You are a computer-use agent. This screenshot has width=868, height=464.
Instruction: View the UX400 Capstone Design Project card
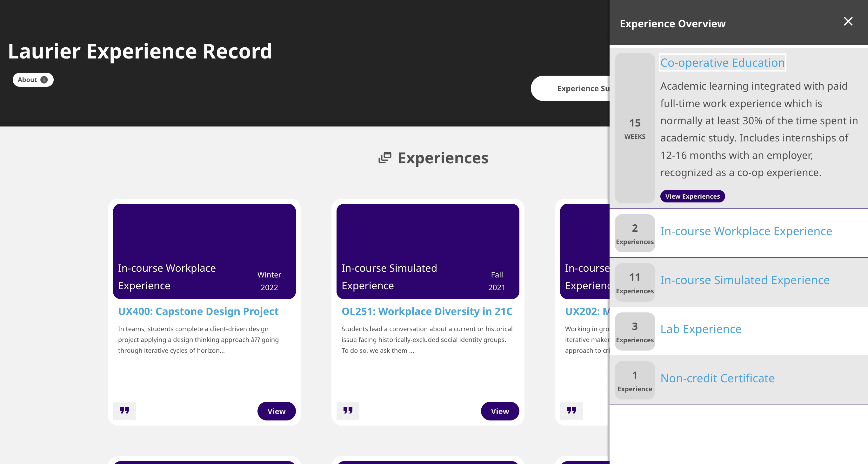tap(276, 411)
